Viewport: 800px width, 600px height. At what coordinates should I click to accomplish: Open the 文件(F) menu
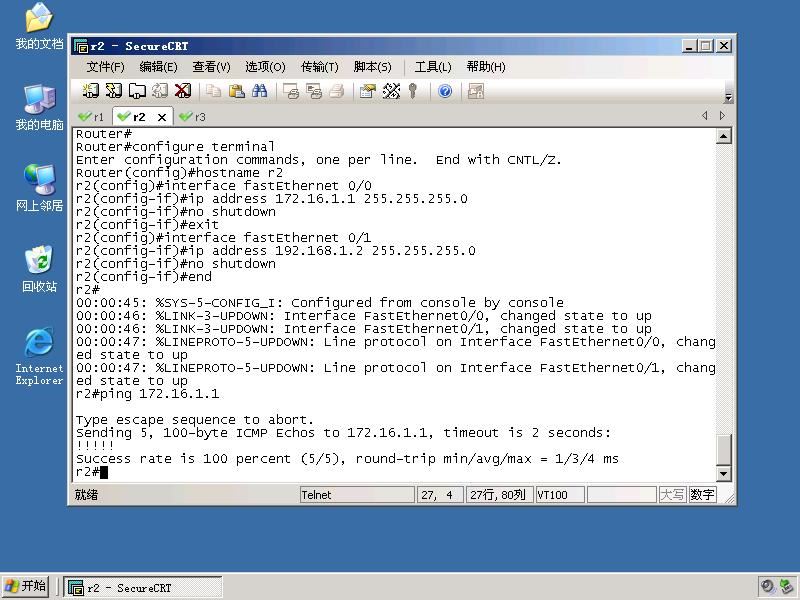coord(105,67)
